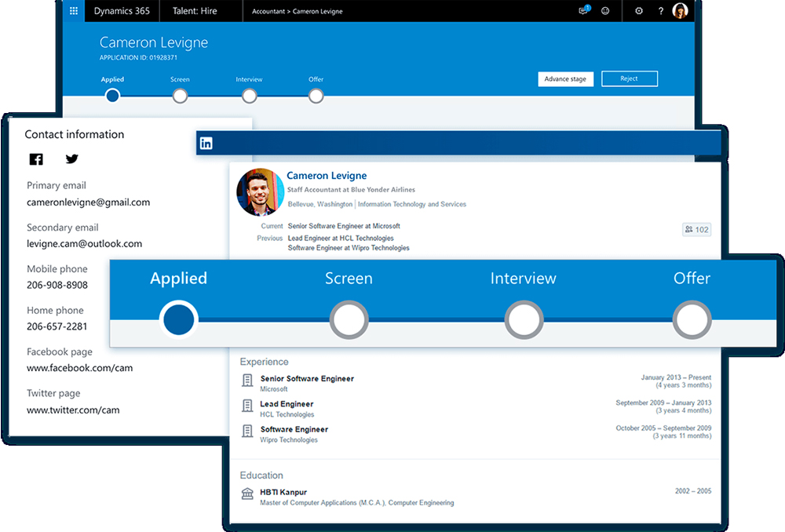
Task: Select the Offer circle in the enlarged stage bar
Action: pos(692,320)
